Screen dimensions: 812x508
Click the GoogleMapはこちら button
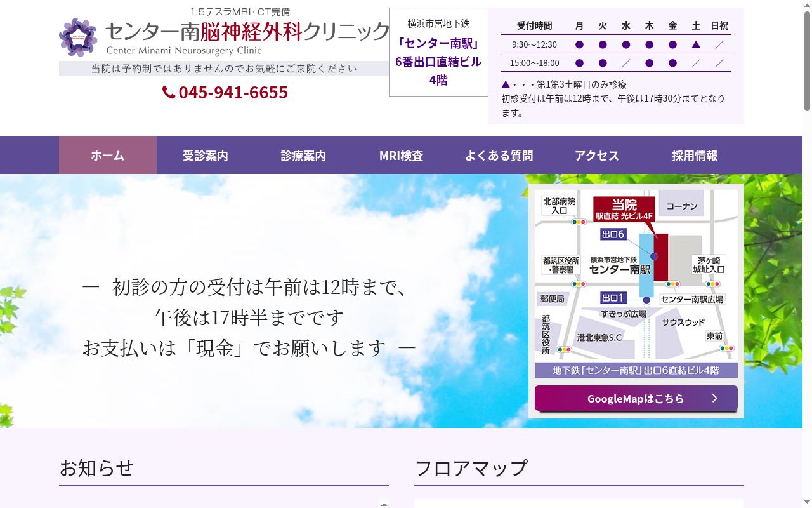[636, 398]
